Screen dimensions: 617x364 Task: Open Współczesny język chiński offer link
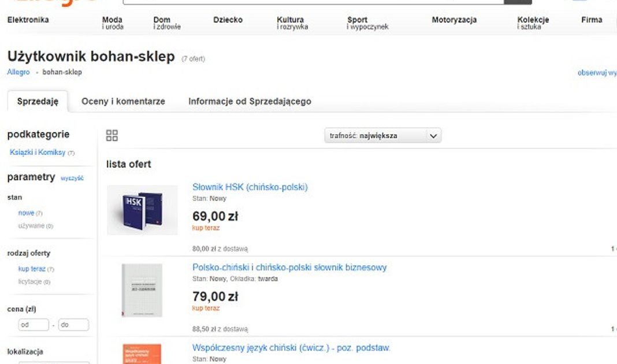click(x=291, y=348)
